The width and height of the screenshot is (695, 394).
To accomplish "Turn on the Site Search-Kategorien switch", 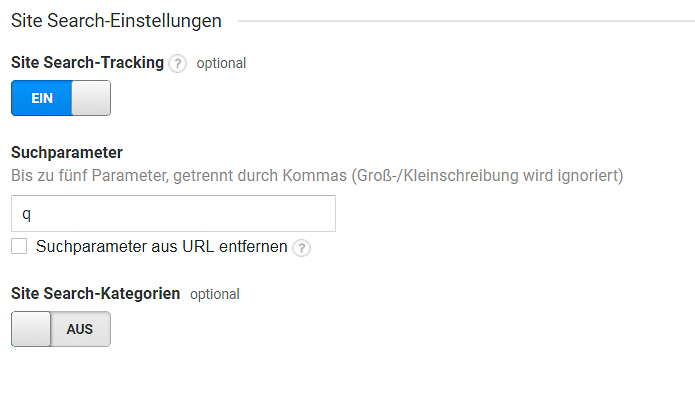I will (x=61, y=329).
